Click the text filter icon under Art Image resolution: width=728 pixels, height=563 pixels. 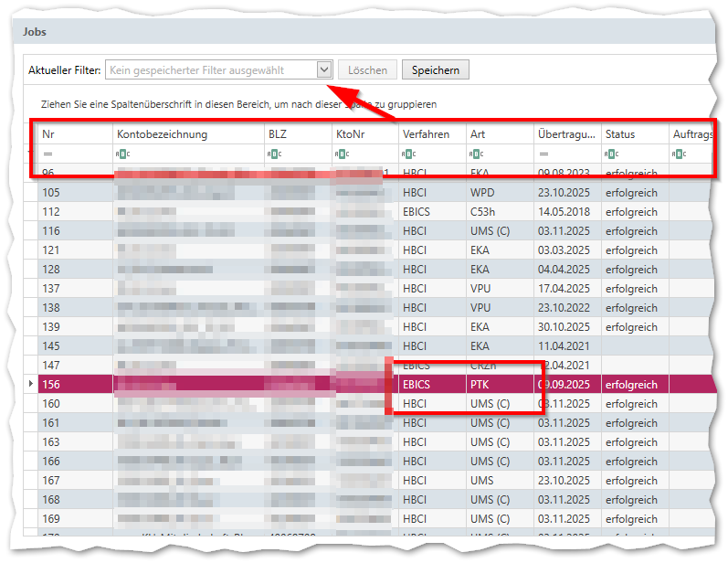(x=476, y=154)
